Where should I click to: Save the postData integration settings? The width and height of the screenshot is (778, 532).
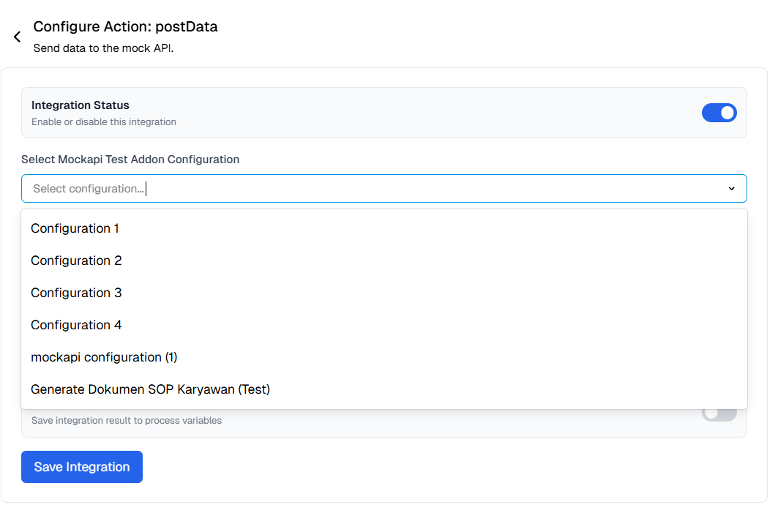coord(81,466)
